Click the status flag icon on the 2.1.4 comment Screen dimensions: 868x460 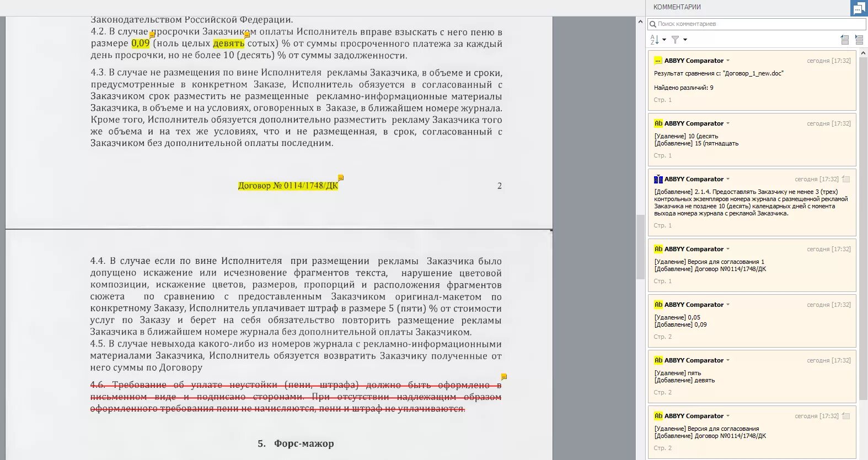[x=846, y=179]
